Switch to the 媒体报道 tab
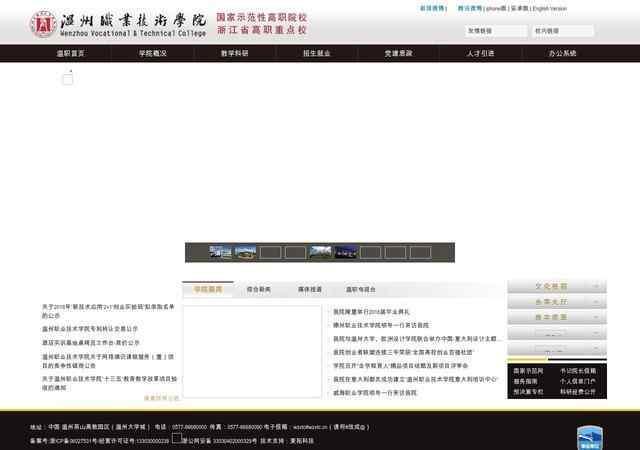 click(x=310, y=289)
